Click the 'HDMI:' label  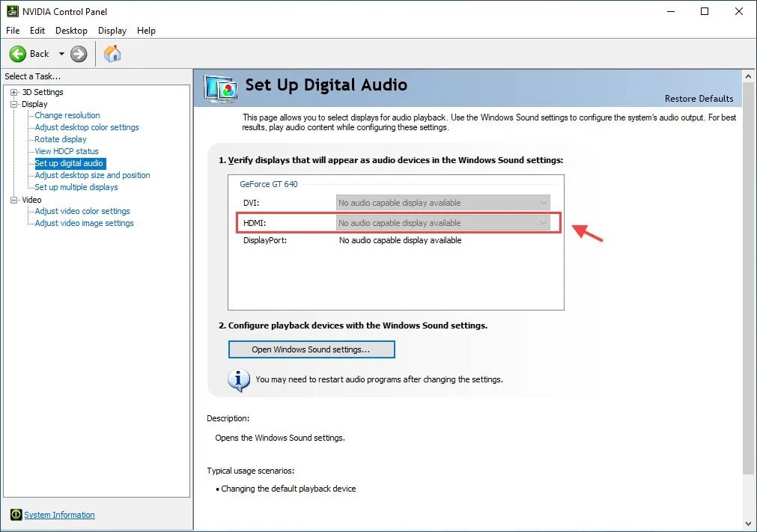(x=255, y=223)
